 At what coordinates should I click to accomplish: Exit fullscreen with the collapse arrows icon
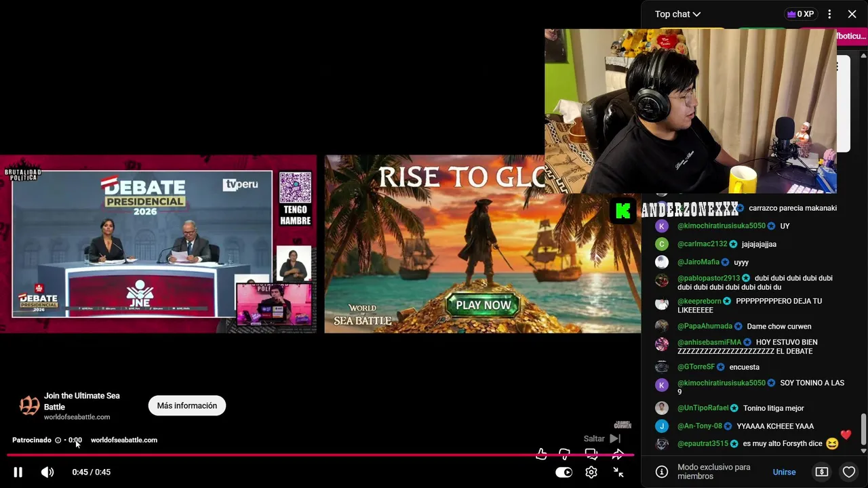coord(618,472)
